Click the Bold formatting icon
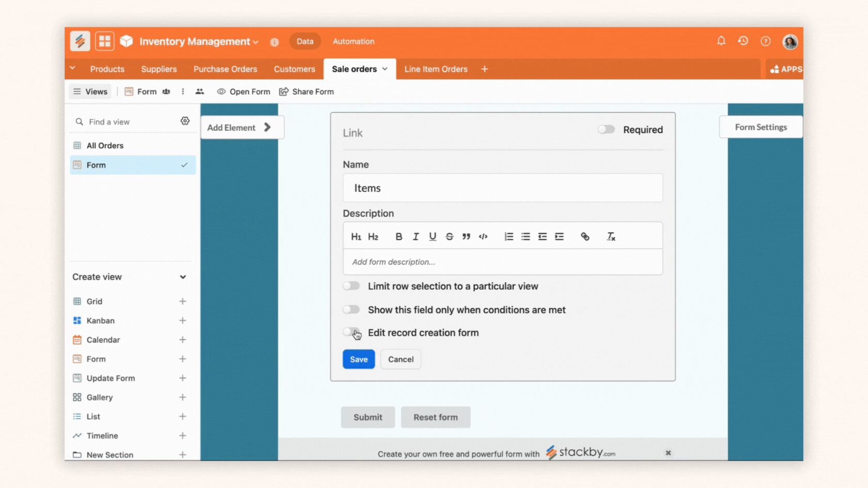This screenshot has width=868, height=488. coord(398,237)
